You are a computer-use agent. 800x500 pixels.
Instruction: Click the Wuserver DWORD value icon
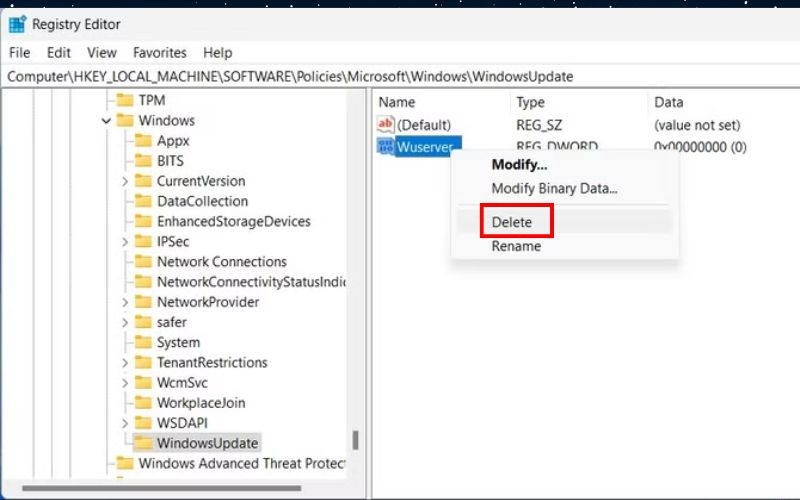(x=386, y=146)
